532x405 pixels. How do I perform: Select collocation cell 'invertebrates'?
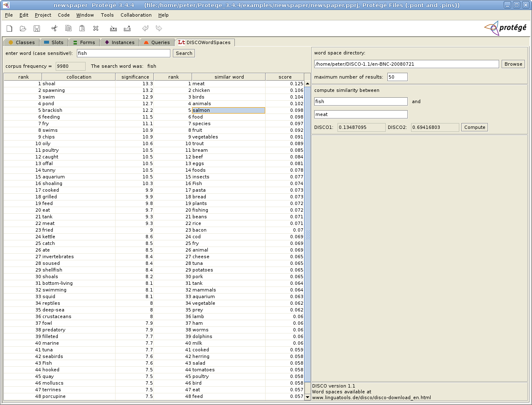pyautogui.click(x=79, y=257)
